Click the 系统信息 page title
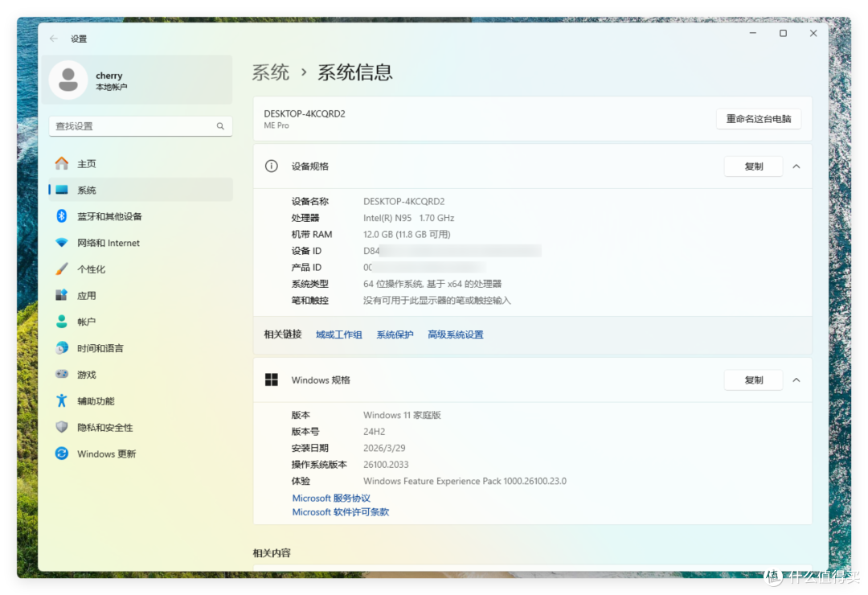 pos(355,72)
